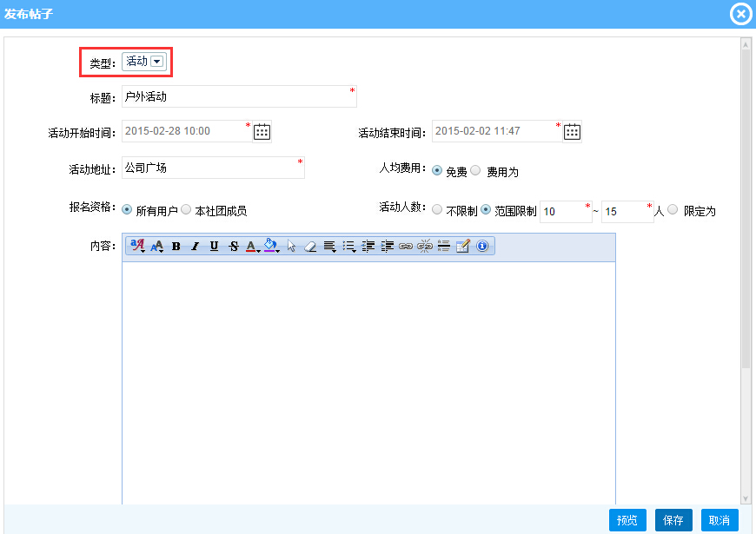Click the blue info about icon
The image size is (756, 534).
482,247
